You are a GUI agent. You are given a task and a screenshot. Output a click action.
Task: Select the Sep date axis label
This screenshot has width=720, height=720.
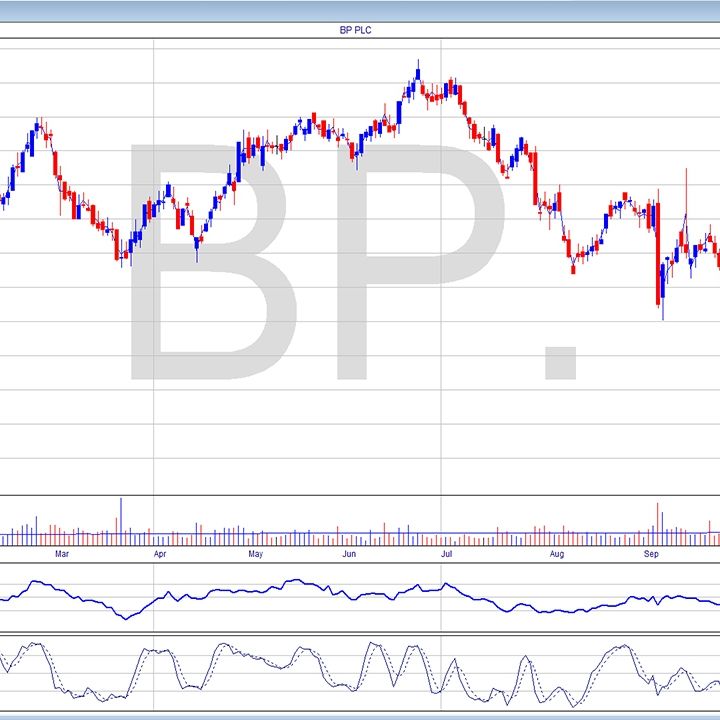coord(651,553)
